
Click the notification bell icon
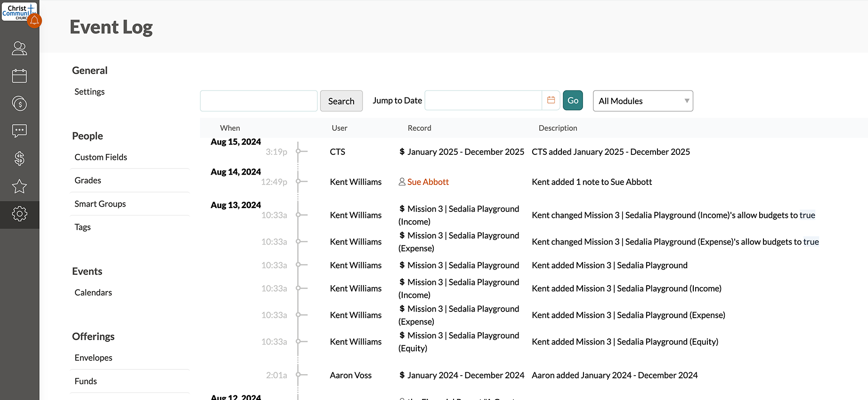coord(34,20)
